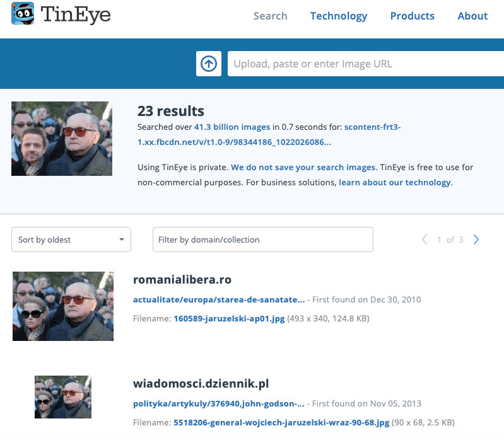Click the '23 results' heading
The width and height of the screenshot is (504, 438).
point(171,111)
